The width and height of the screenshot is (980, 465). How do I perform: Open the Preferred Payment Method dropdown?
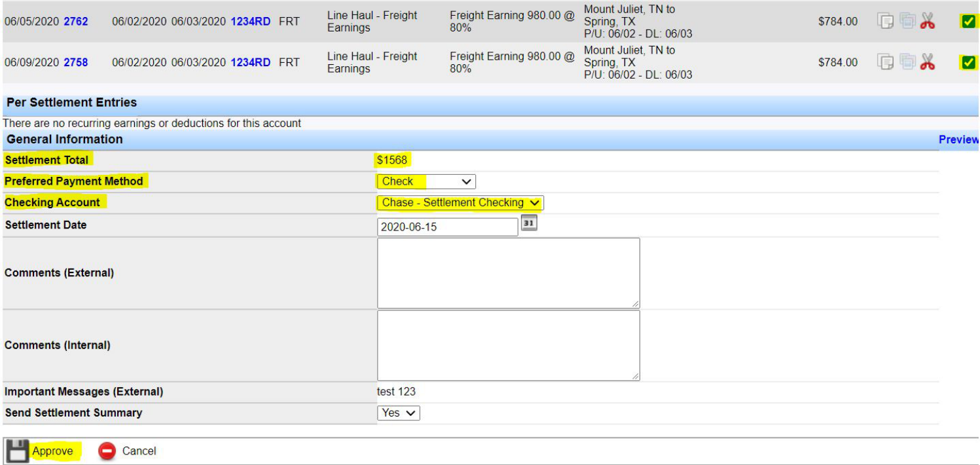[x=426, y=181]
